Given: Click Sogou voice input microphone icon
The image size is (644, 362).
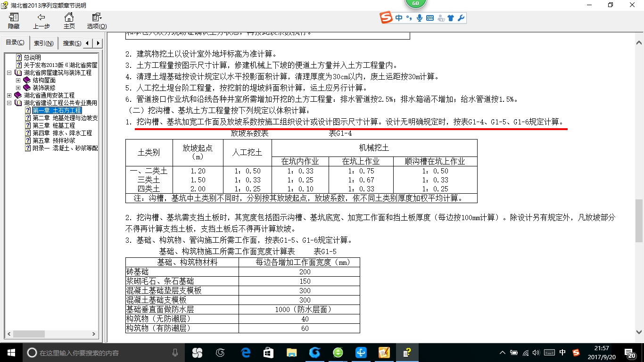Looking at the screenshot, I should pos(419,18).
